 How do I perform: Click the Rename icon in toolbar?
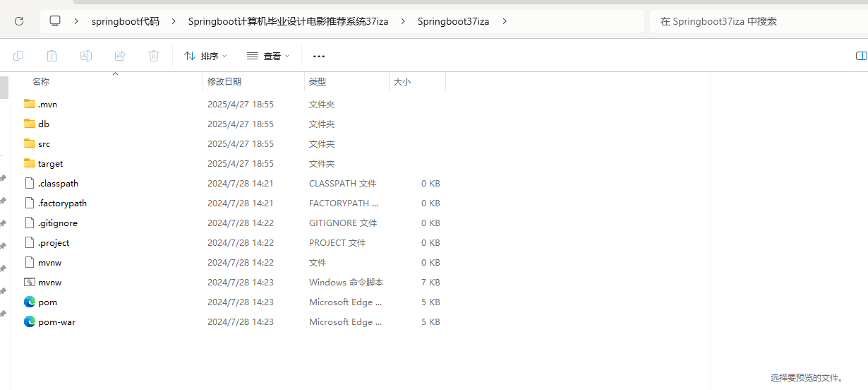click(86, 56)
